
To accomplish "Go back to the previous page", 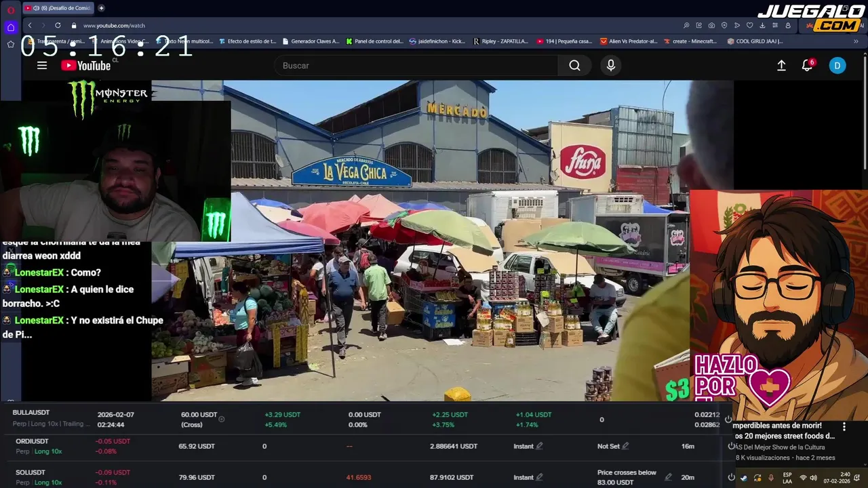I will [30, 26].
